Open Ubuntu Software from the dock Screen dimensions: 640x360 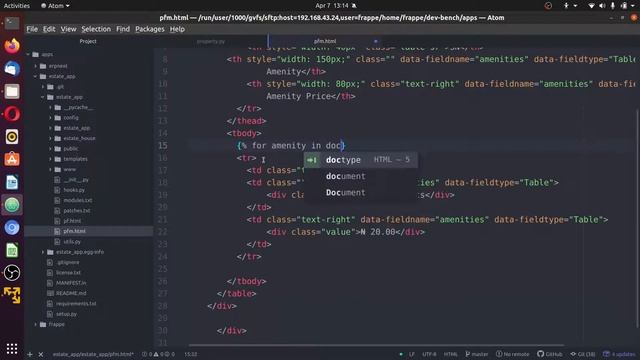point(12,159)
